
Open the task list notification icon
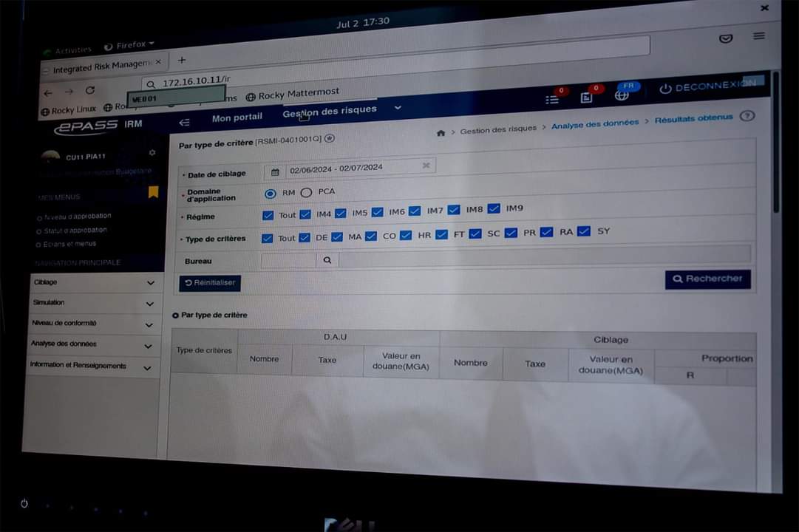point(552,99)
